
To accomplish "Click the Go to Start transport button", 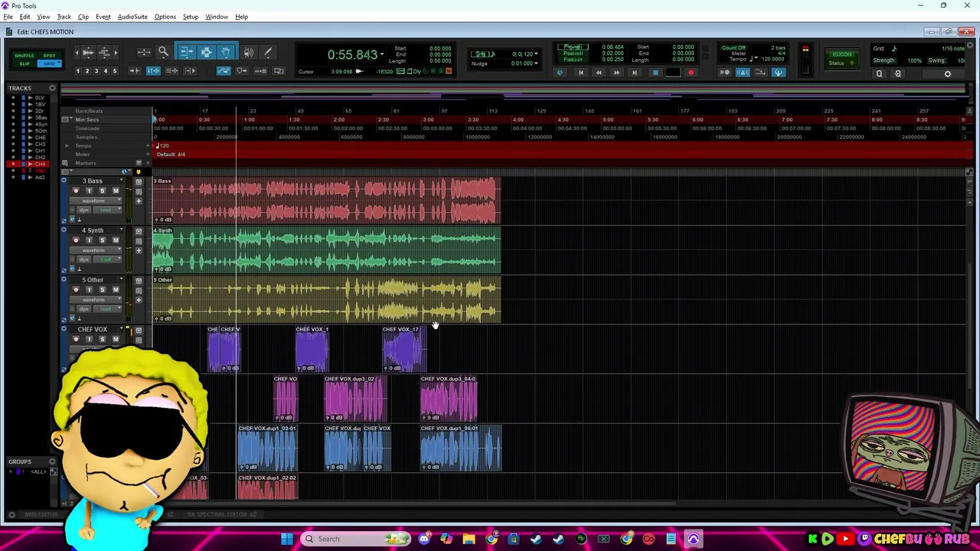I will coord(580,73).
